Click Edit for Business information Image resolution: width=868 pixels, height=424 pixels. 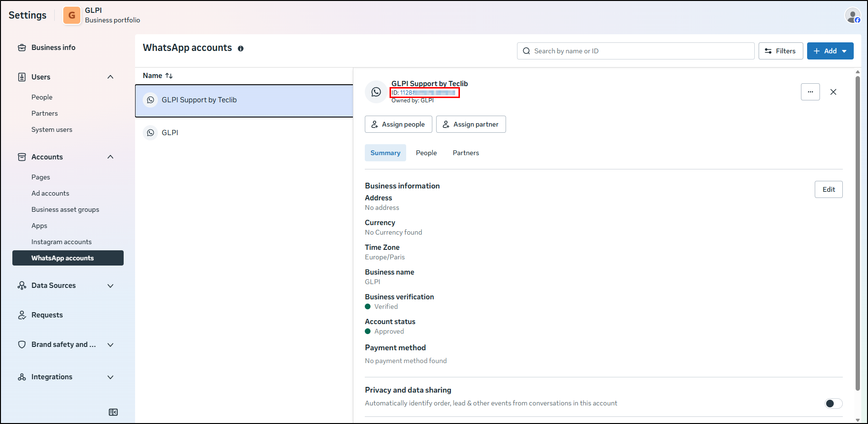(829, 189)
